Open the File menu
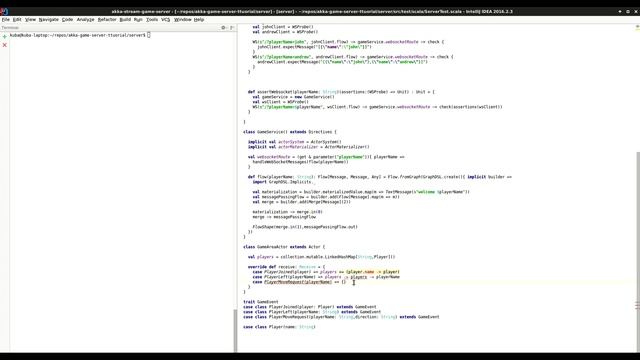The height and width of the screenshot is (360, 640). (x=5, y=20)
